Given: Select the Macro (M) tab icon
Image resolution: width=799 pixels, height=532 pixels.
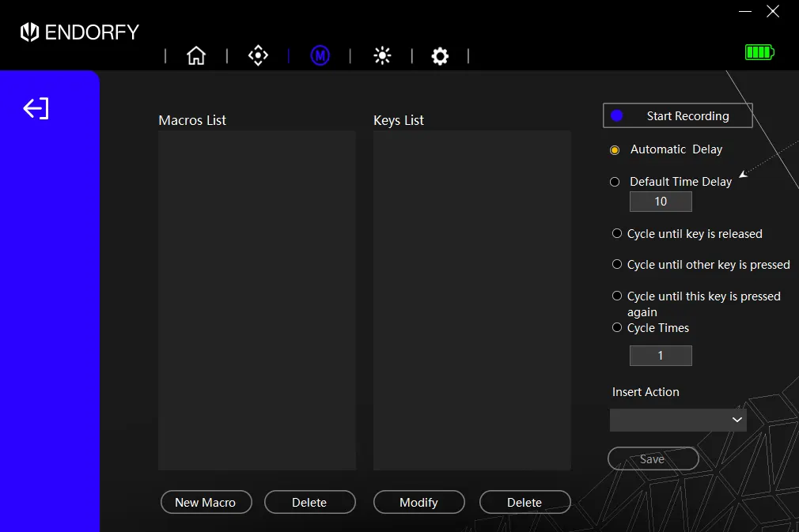Looking at the screenshot, I should click(320, 55).
